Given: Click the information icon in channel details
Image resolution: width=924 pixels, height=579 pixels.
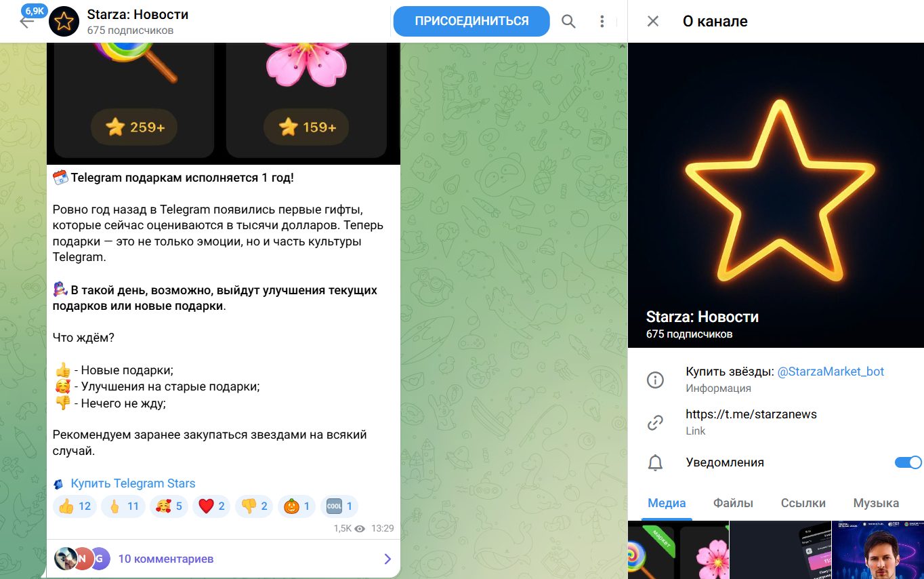Looking at the screenshot, I should [655, 380].
